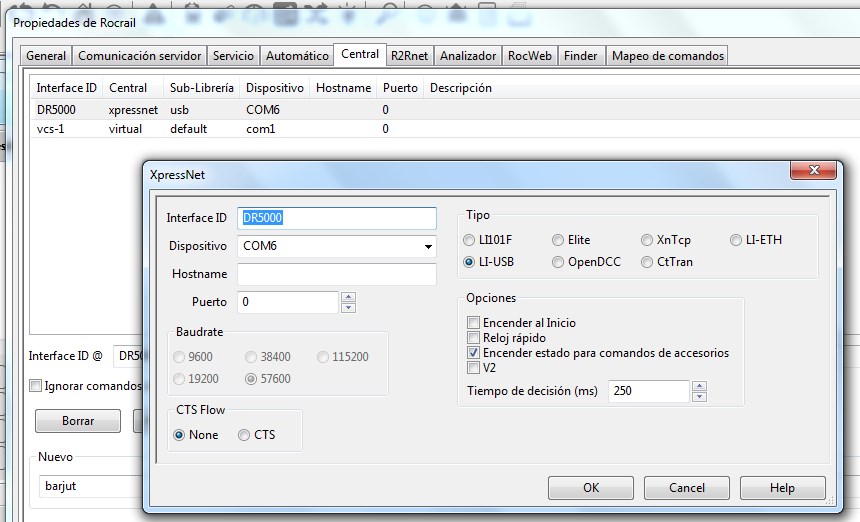
Task: Enable Encender al Inicio checkbox
Action: point(473,322)
